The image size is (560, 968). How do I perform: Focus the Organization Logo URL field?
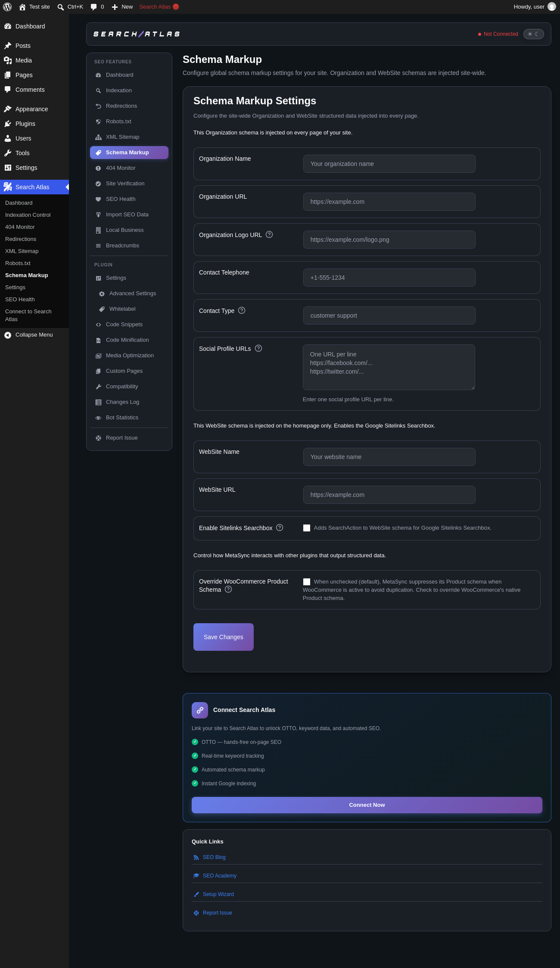tap(389, 240)
